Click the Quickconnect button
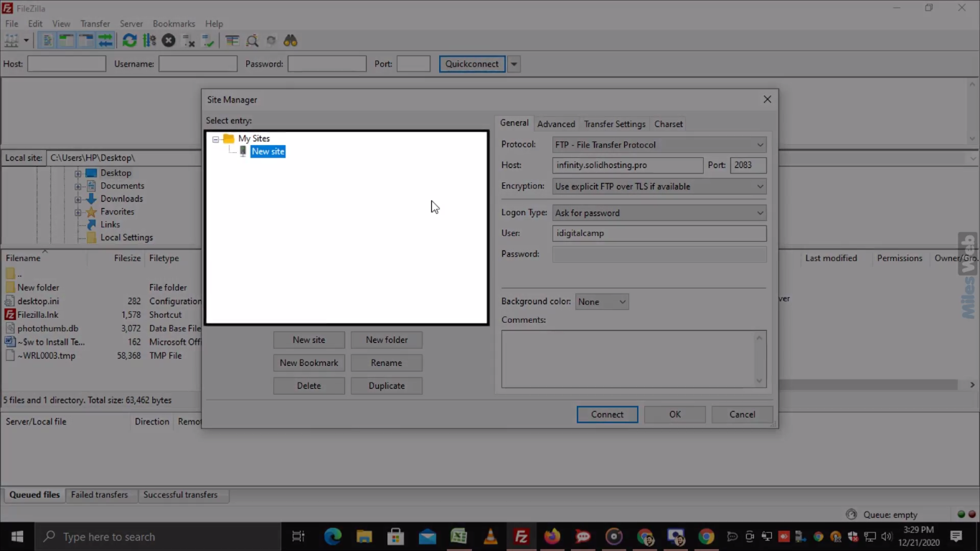This screenshot has height=551, width=980. coord(472,64)
